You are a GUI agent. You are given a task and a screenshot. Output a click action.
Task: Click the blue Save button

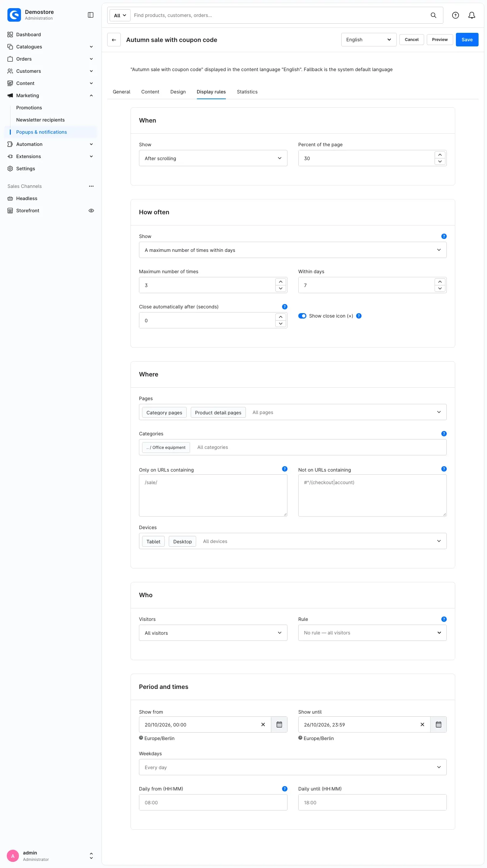pyautogui.click(x=467, y=40)
